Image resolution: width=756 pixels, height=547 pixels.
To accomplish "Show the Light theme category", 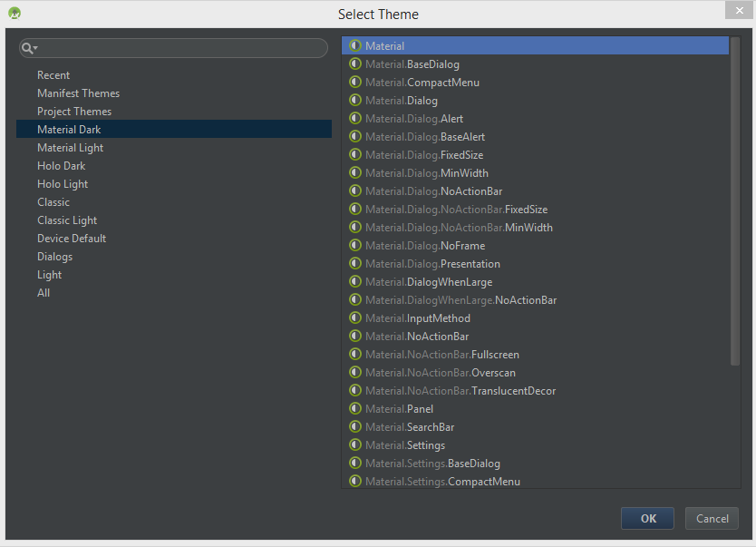I will tap(50, 275).
